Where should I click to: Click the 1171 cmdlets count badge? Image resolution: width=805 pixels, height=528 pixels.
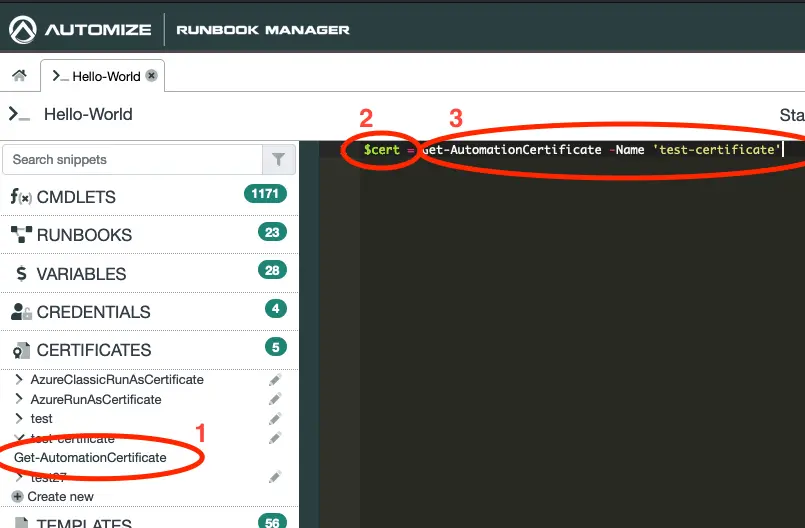(265, 194)
